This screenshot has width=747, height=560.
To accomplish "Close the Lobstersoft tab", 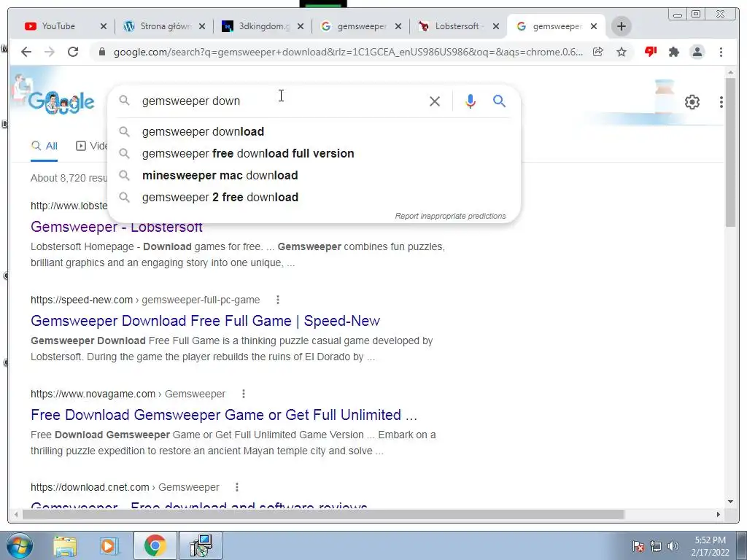I will [496, 26].
